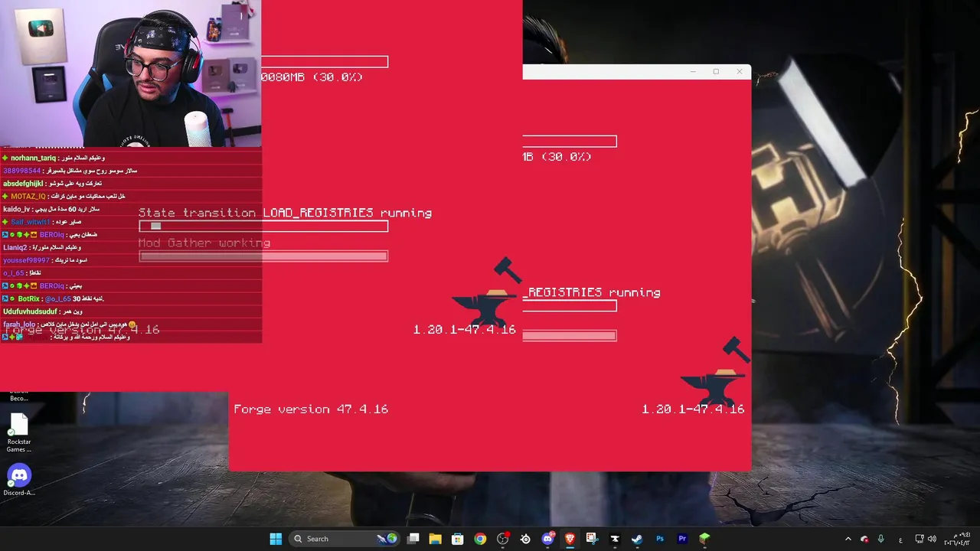Click the BotRix name in chat
980x551 pixels.
28,298
